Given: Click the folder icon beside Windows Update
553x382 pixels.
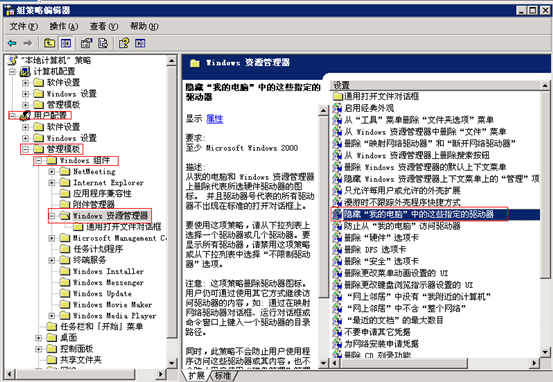Looking at the screenshot, I should (65, 293).
